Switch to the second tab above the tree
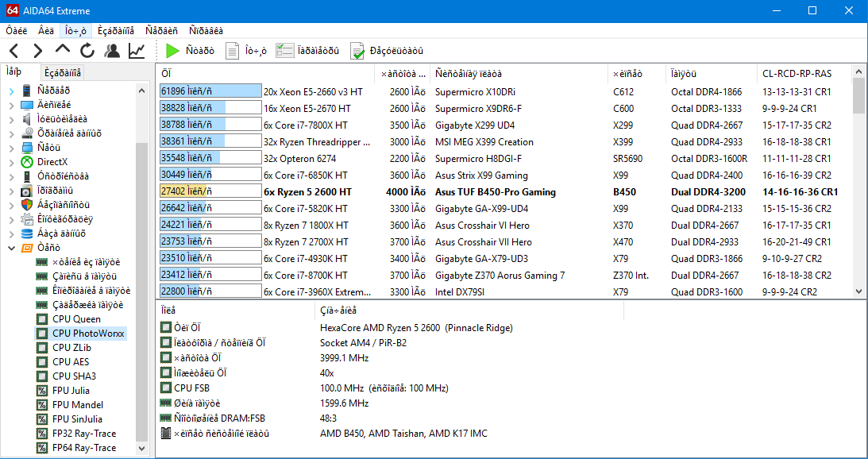This screenshot has height=459, width=868. point(63,72)
